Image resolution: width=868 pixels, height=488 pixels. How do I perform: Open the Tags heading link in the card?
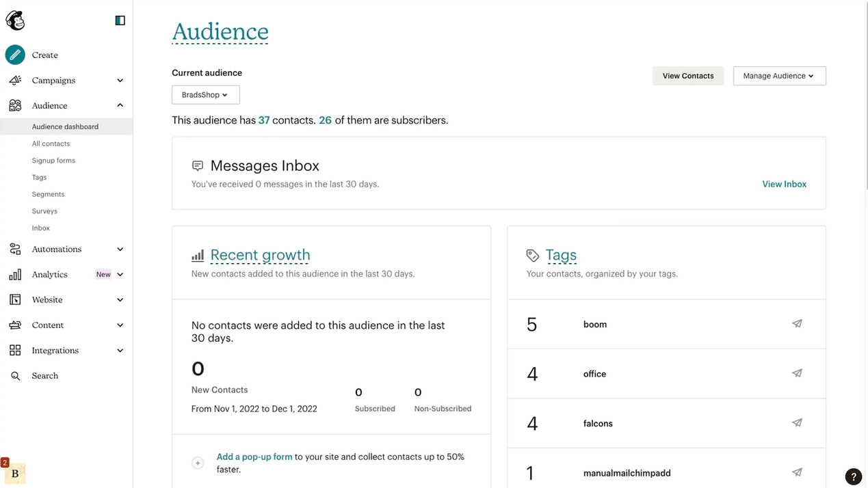pos(561,255)
